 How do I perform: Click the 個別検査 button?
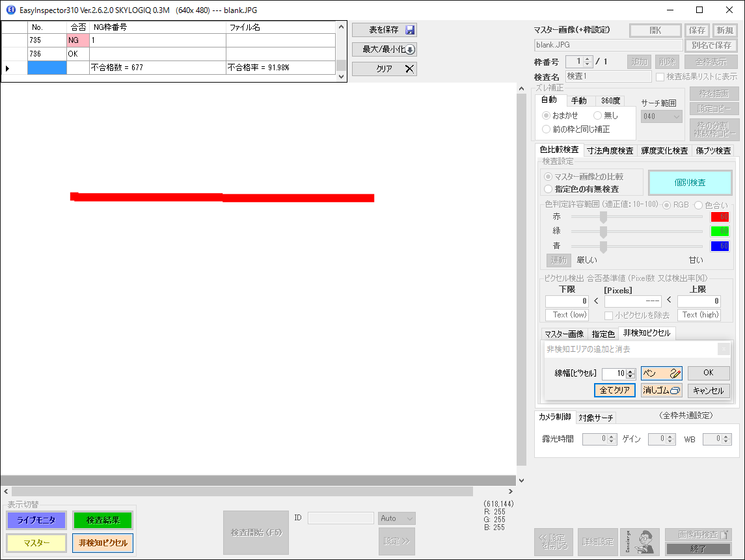pos(690,182)
